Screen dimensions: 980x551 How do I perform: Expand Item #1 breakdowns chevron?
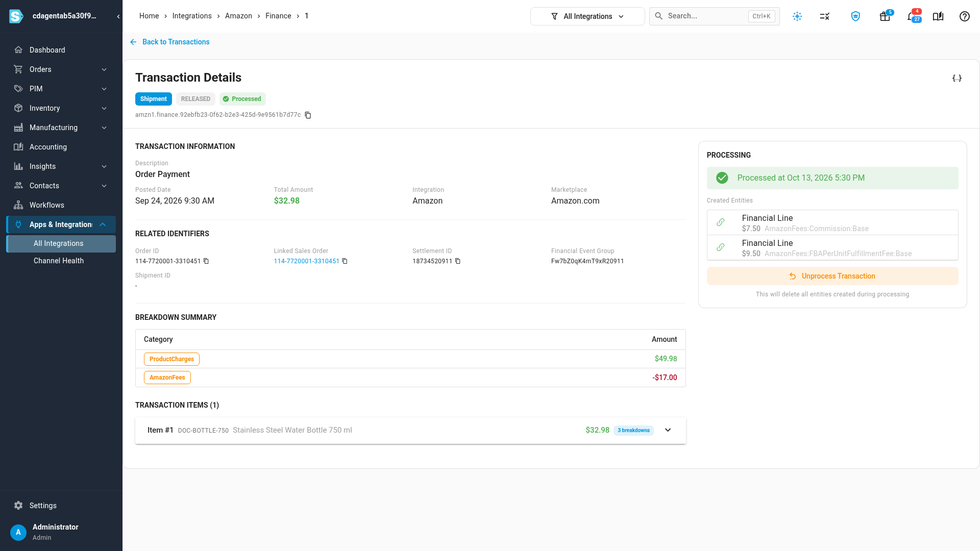(x=668, y=430)
